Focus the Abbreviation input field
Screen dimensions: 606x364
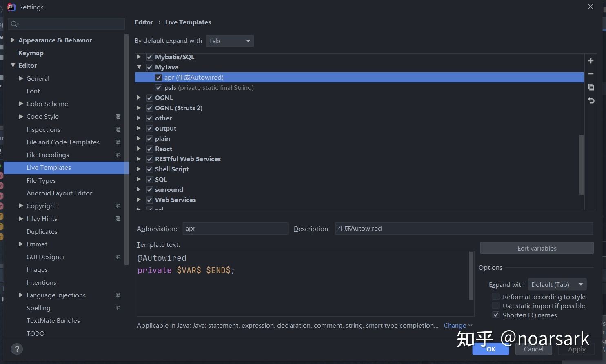(x=235, y=229)
